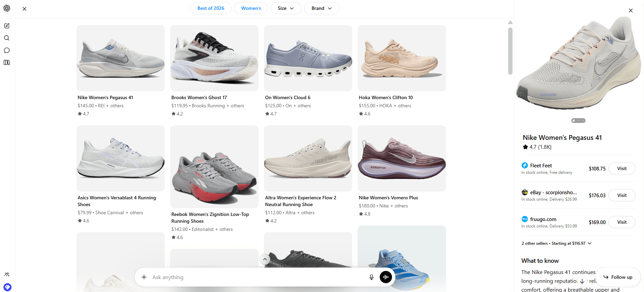Click the results vertical scrollbar thumb

point(510,51)
